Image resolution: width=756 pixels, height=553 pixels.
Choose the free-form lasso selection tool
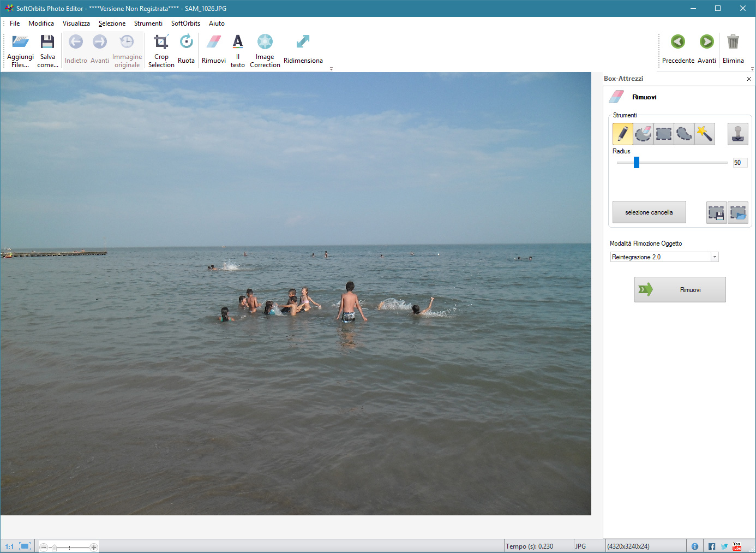pyautogui.click(x=684, y=134)
